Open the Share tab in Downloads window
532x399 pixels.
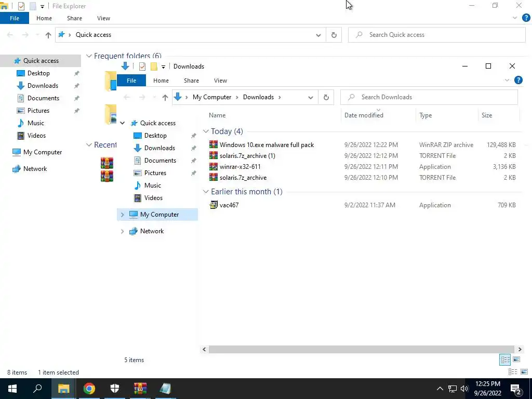[x=191, y=81]
